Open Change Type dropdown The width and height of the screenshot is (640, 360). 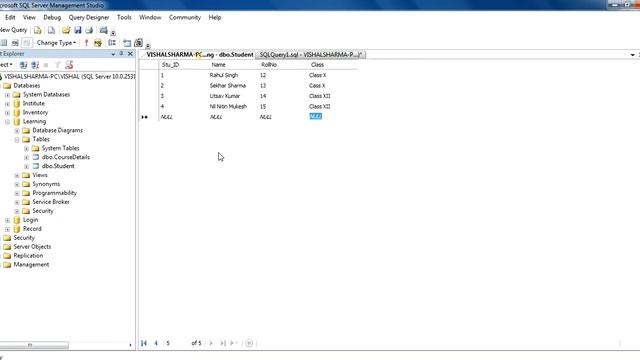pyautogui.click(x=56, y=42)
